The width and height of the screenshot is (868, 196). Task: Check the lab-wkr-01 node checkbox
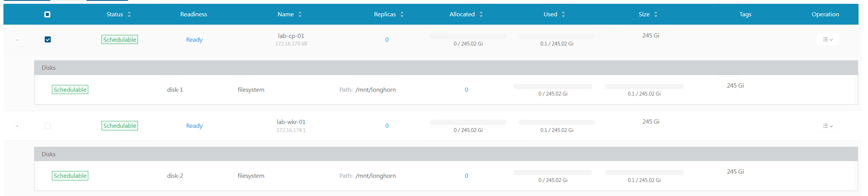[48, 126]
